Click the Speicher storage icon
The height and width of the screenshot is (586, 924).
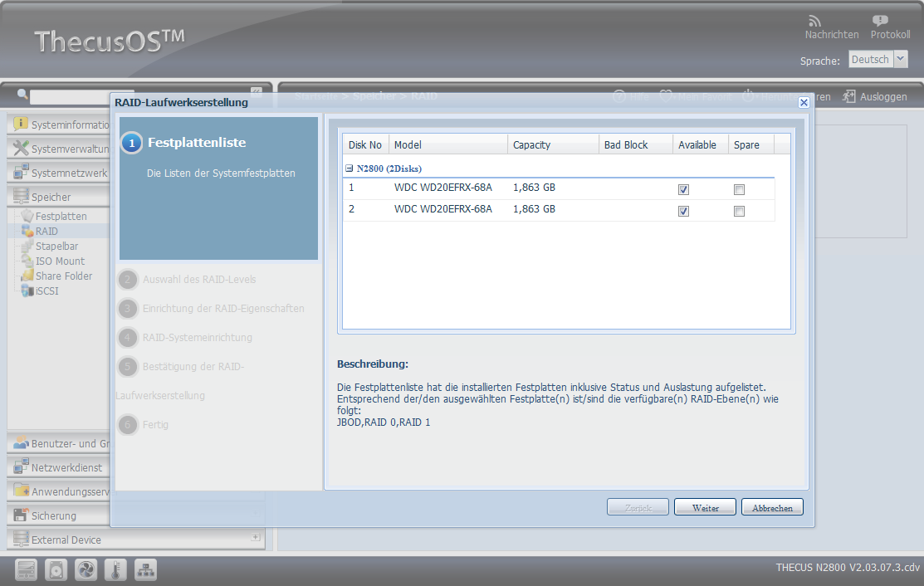(x=21, y=196)
